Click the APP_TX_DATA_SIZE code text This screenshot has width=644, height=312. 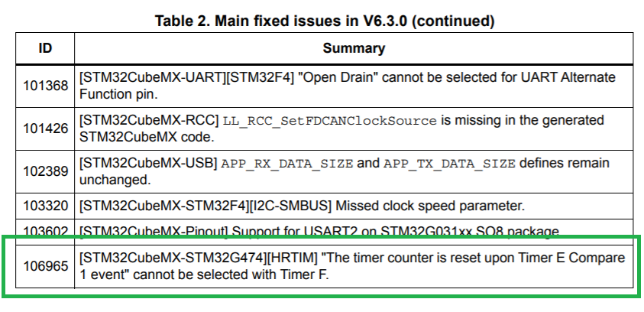tap(449, 164)
